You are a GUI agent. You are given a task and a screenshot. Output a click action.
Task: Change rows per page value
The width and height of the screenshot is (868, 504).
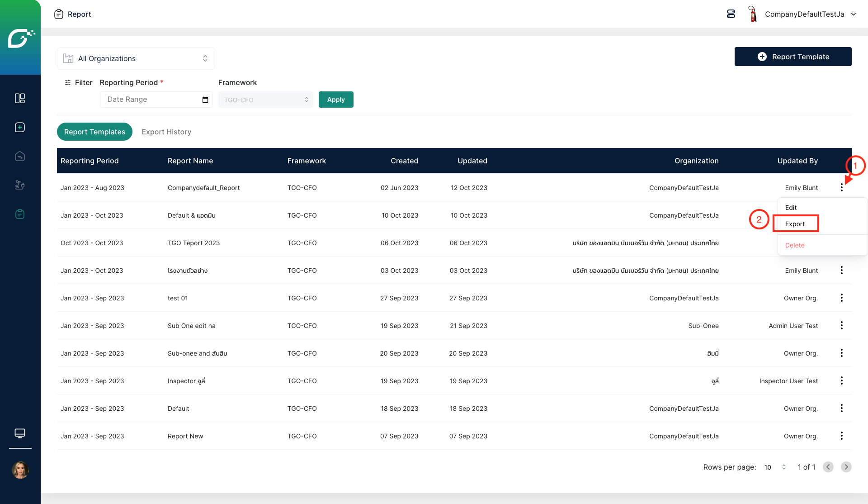pyautogui.click(x=775, y=467)
